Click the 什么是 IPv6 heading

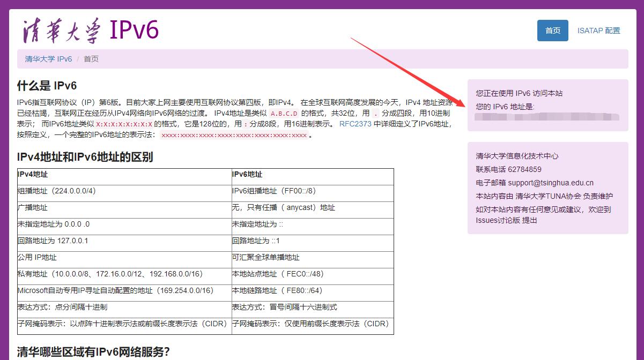[x=47, y=86]
